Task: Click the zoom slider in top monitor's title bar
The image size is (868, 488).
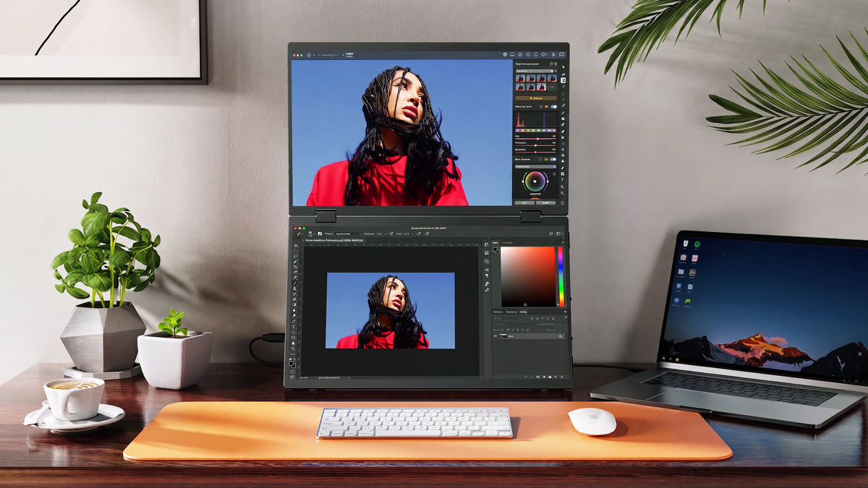Action: [x=329, y=55]
